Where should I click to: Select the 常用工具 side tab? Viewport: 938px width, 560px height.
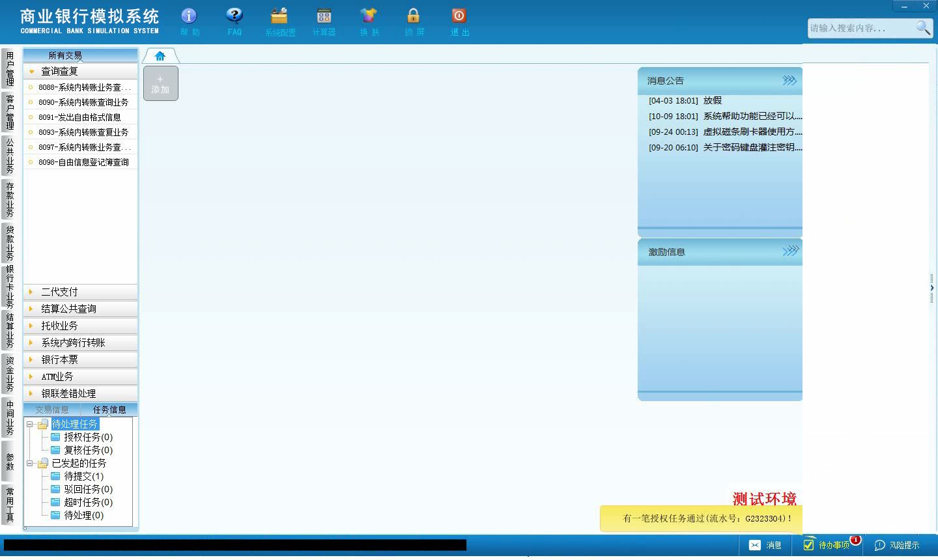coord(9,504)
